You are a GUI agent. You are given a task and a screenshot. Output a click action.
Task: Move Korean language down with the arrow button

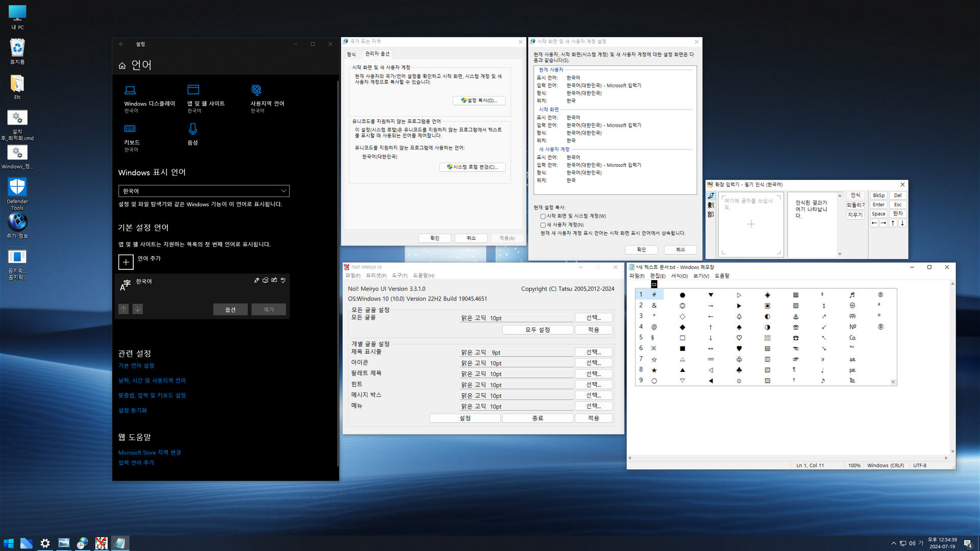(138, 309)
